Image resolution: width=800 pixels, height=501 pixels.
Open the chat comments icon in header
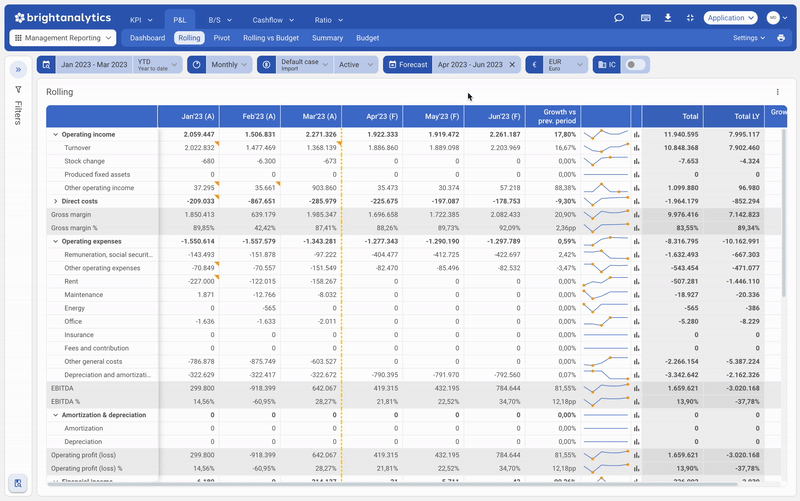pos(619,18)
